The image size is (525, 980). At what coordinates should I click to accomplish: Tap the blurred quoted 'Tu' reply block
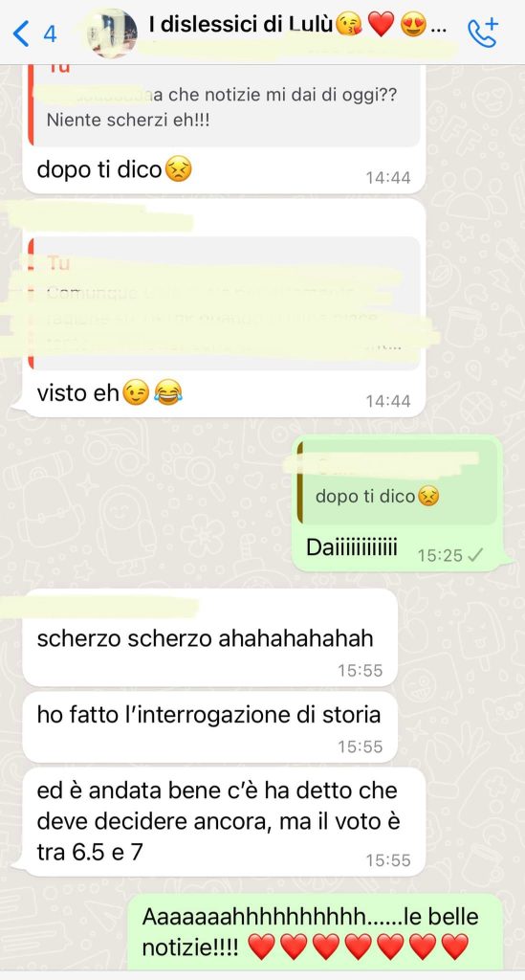[225, 303]
